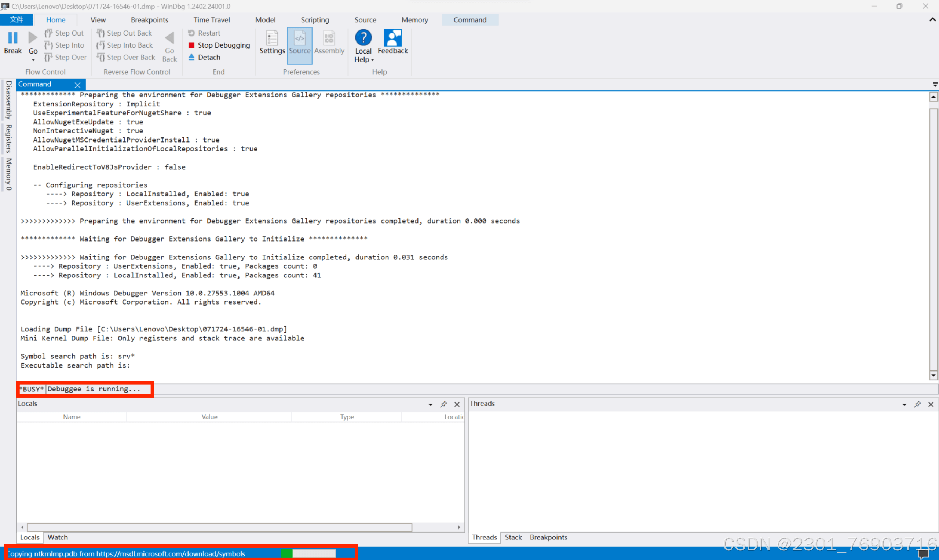Open the Feedback tool
The width and height of the screenshot is (939, 560).
[392, 42]
